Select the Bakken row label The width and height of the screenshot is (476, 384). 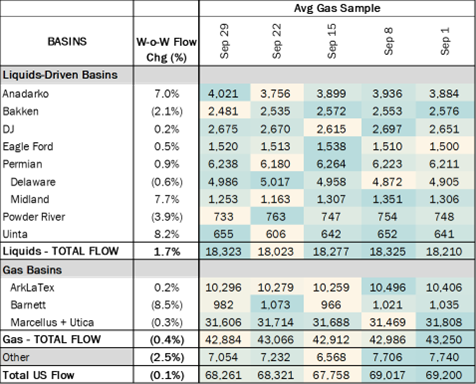pyautogui.click(x=20, y=111)
